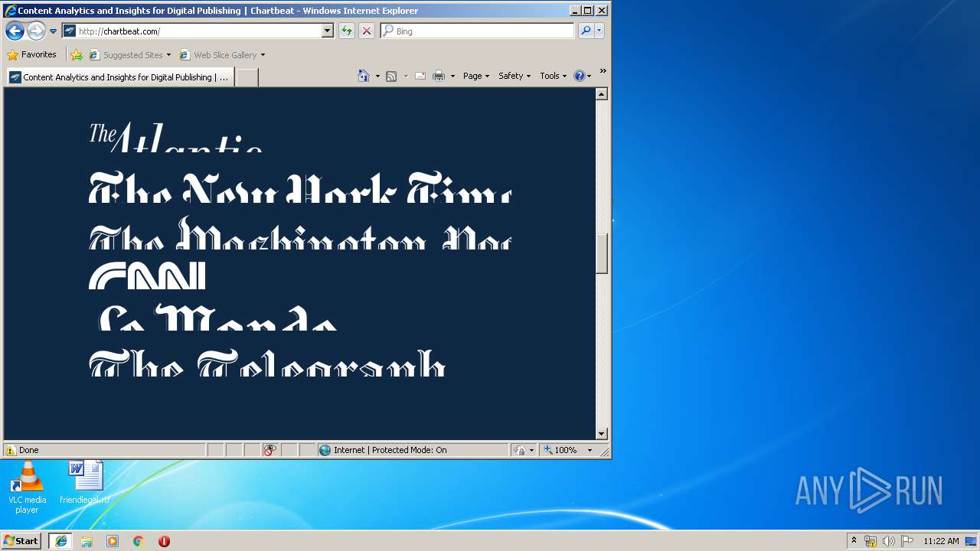Go to the Home page
This screenshot has height=551, width=980.
click(364, 76)
